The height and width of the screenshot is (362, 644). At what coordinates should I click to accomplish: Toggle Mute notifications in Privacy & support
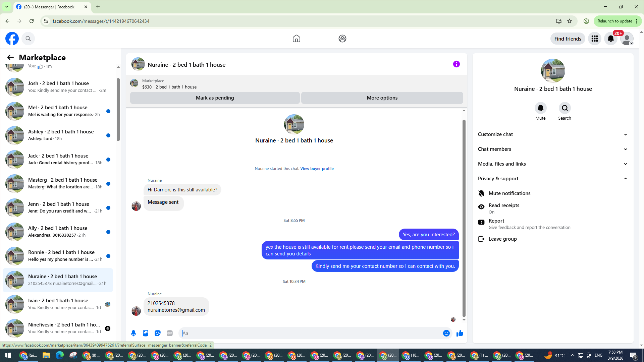509,193
